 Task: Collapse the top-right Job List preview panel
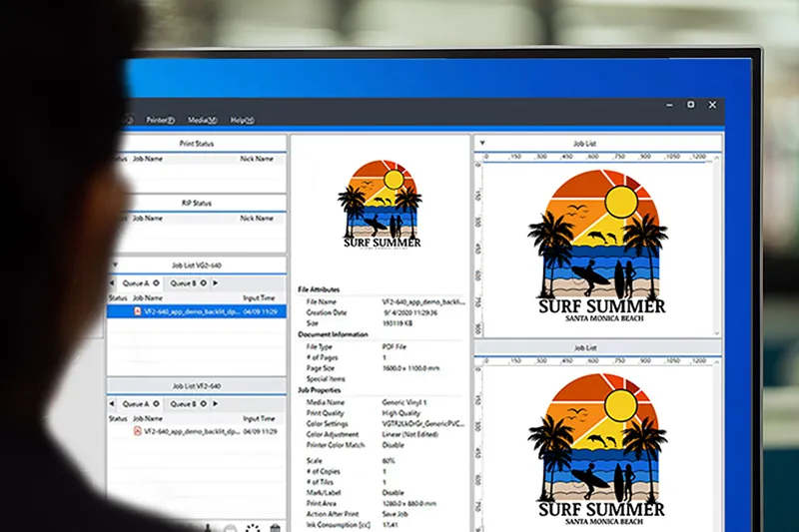coord(481,143)
